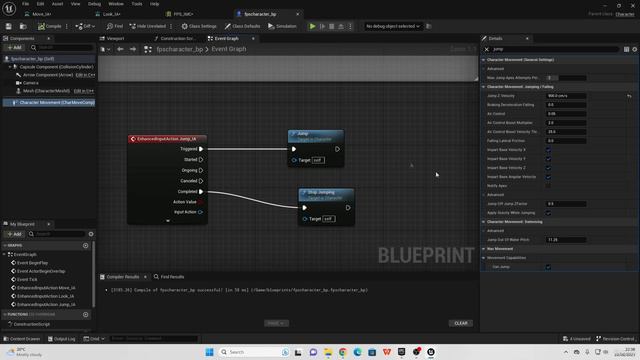Click the frame skip playback icon
The image size is (640, 360).
pos(322,26)
